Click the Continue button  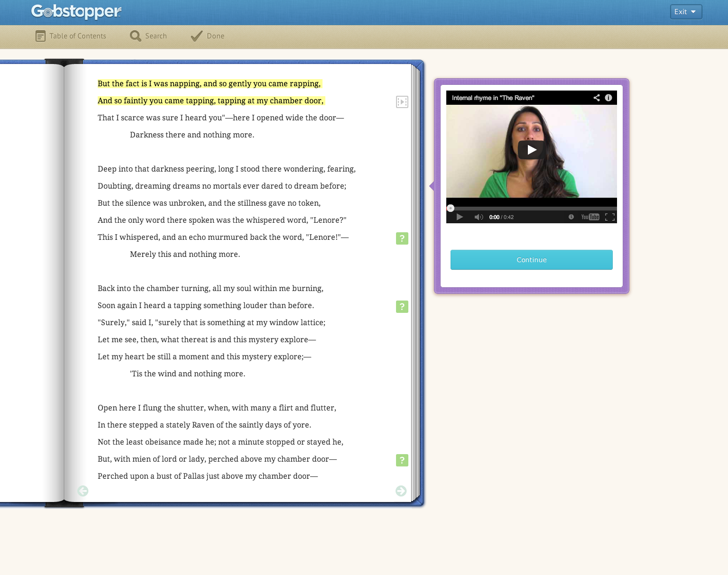click(x=532, y=260)
